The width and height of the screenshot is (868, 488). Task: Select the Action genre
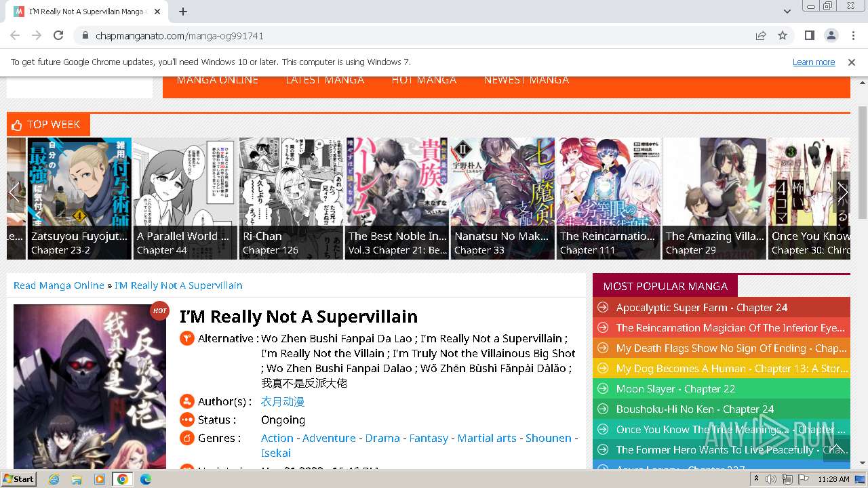tap(277, 439)
